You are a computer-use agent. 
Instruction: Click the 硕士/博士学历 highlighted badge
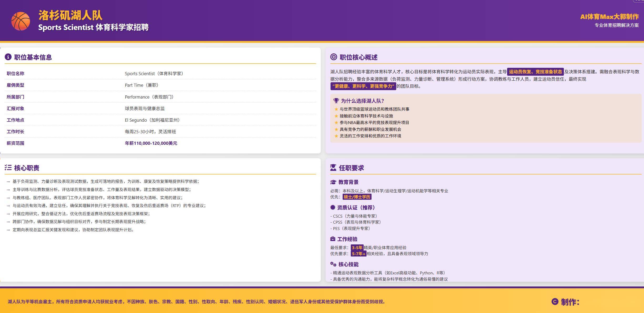(x=357, y=197)
